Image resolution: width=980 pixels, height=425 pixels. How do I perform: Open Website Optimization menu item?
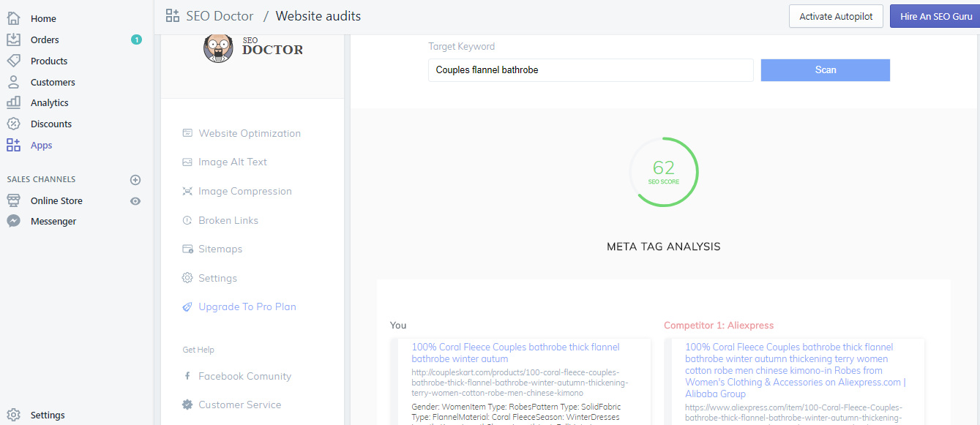click(250, 133)
